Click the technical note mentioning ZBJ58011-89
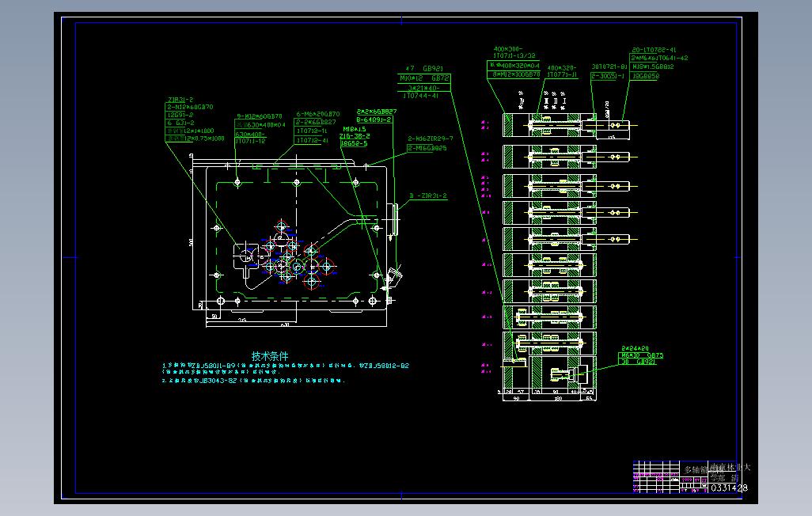Viewport: 812px width, 516px height. 286,368
